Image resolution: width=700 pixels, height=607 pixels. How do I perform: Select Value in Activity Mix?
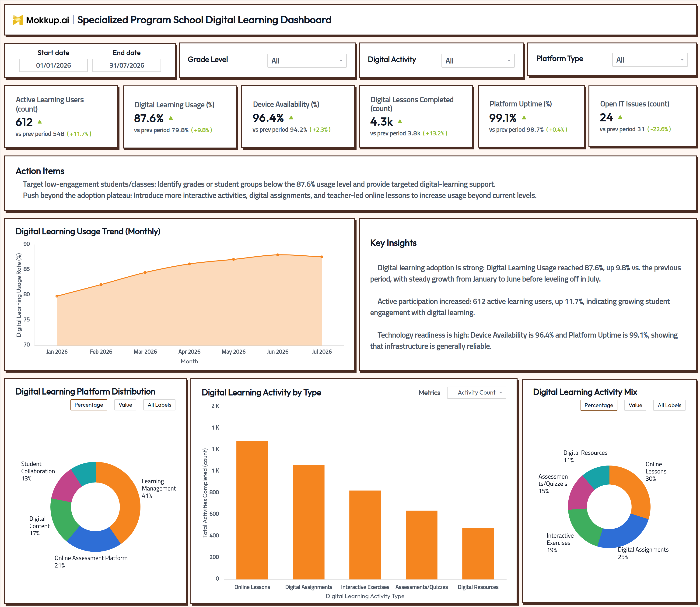click(635, 405)
